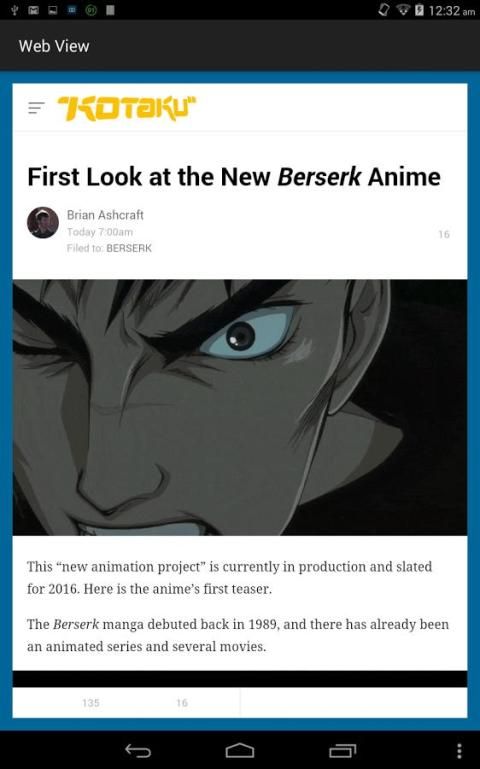This screenshot has height=769, width=480.
Task: Tap the 135 counter in bottom bar
Action: pyautogui.click(x=91, y=703)
